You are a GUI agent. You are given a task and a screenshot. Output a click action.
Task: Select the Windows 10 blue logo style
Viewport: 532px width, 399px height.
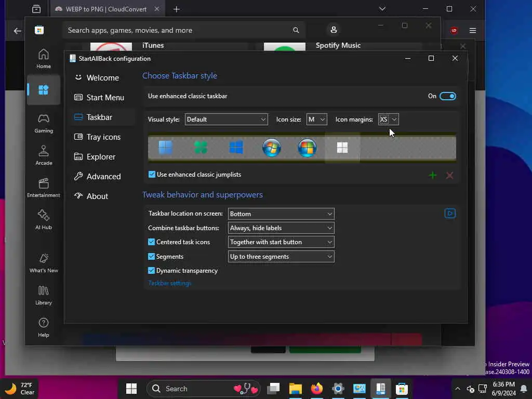coord(236,148)
